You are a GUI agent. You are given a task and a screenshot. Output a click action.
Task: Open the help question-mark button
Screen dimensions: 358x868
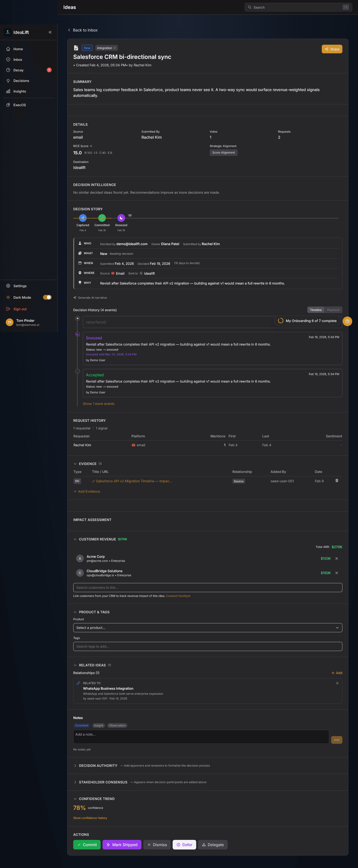click(347, 321)
